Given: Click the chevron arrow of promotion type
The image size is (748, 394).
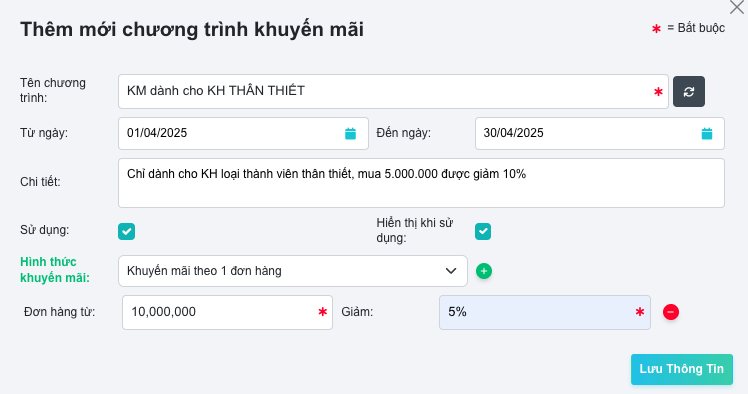Looking at the screenshot, I should coord(451,271).
